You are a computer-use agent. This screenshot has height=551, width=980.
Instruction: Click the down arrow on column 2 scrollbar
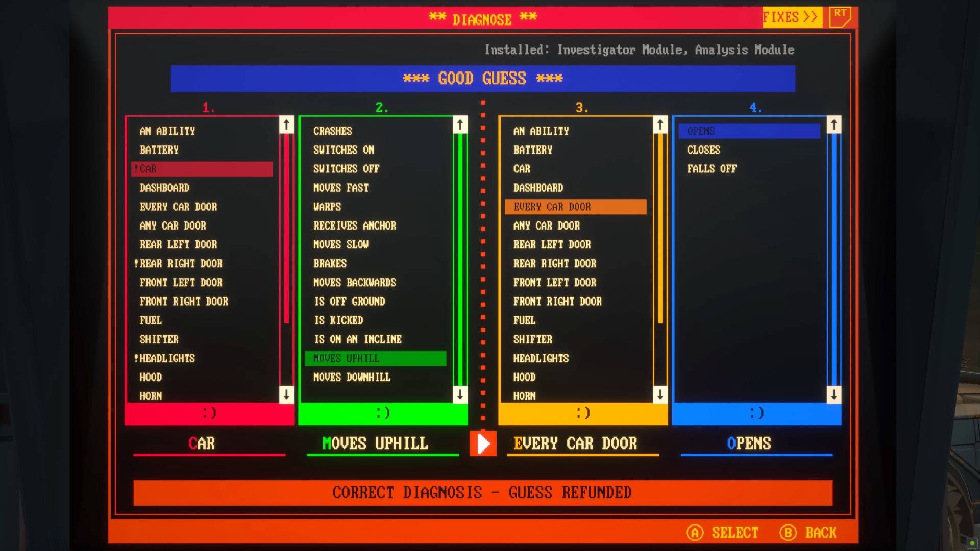(x=459, y=395)
